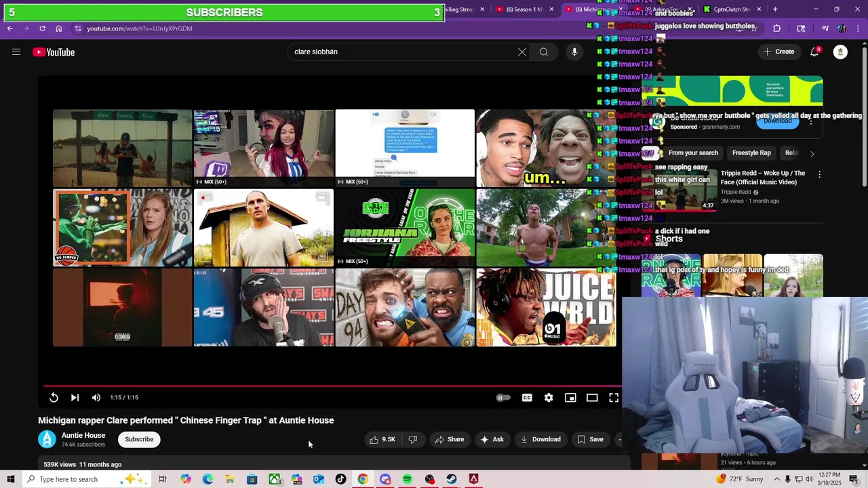
Task: Open the browser extensions puzzle icon
Action: 776,28
